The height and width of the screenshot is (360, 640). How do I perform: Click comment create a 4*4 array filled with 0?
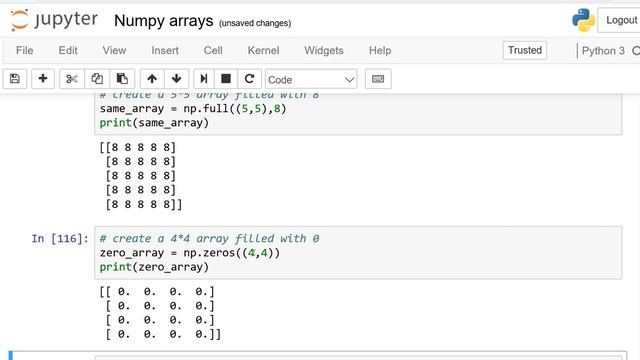pyautogui.click(x=209, y=238)
